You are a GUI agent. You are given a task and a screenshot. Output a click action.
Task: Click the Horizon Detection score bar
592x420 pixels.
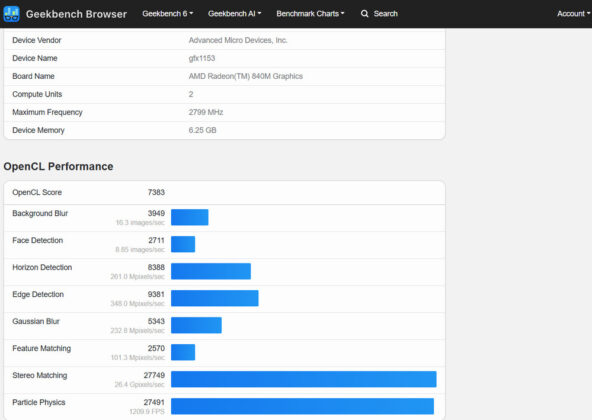[211, 271]
